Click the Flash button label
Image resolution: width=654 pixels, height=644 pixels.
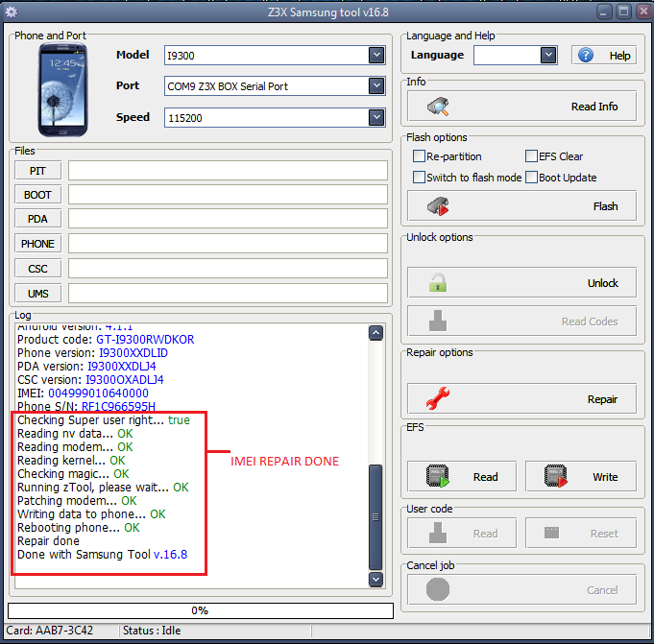click(x=605, y=206)
